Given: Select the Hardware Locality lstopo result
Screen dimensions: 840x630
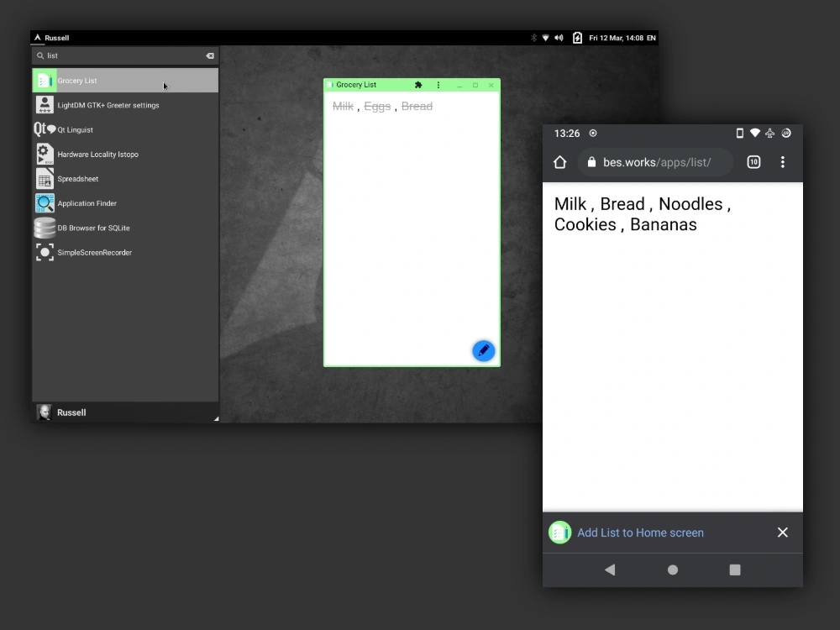Looking at the screenshot, I should [x=125, y=155].
